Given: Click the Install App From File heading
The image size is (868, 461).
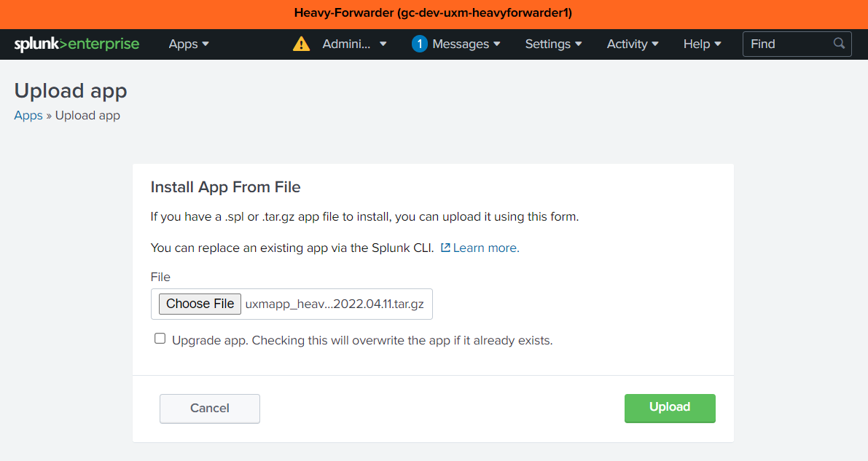Looking at the screenshot, I should point(225,187).
